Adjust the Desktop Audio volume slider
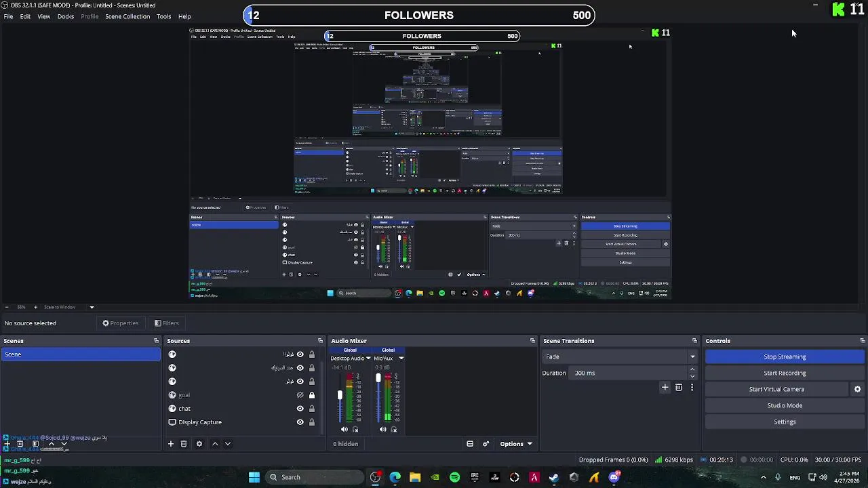 click(x=340, y=396)
